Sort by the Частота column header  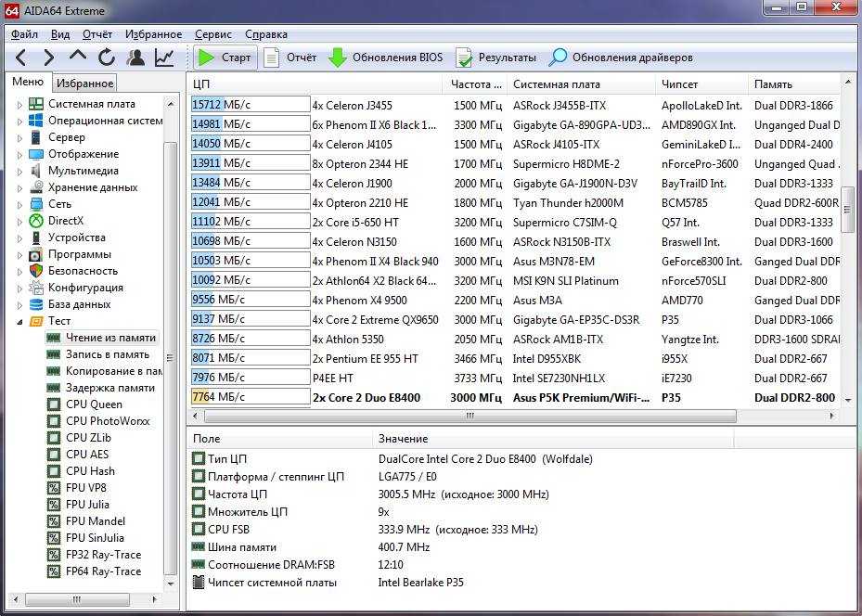pyautogui.click(x=475, y=84)
